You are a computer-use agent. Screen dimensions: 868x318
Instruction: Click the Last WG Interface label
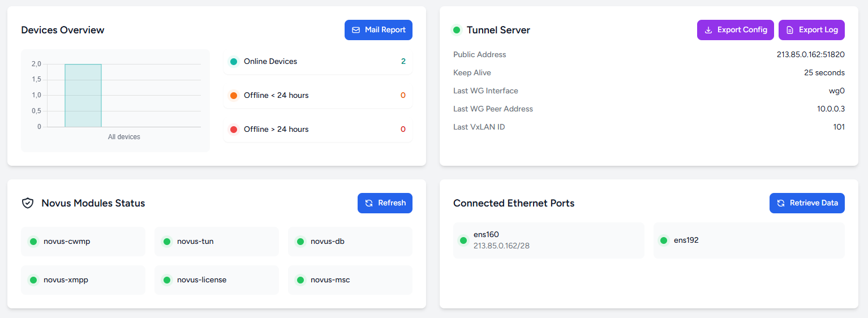point(485,91)
